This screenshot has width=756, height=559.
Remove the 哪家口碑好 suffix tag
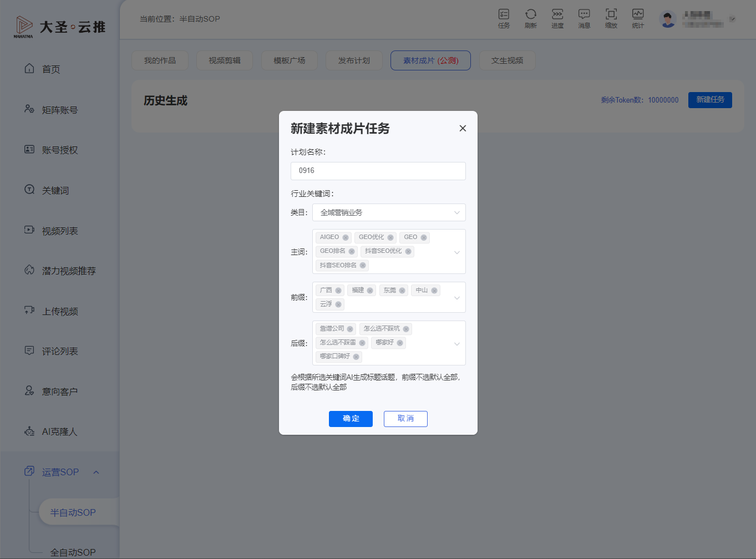pos(356,357)
